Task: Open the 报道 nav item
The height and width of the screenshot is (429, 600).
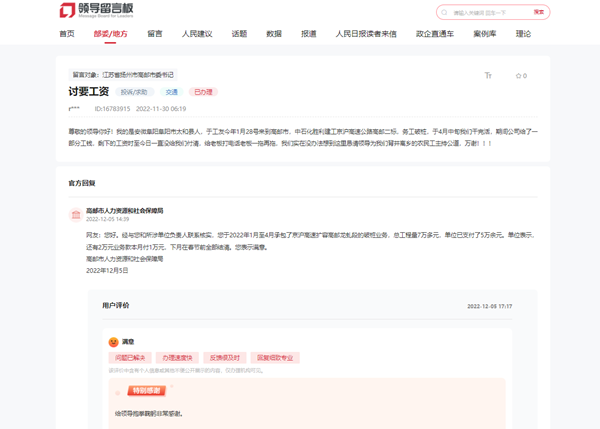Action: tap(309, 34)
